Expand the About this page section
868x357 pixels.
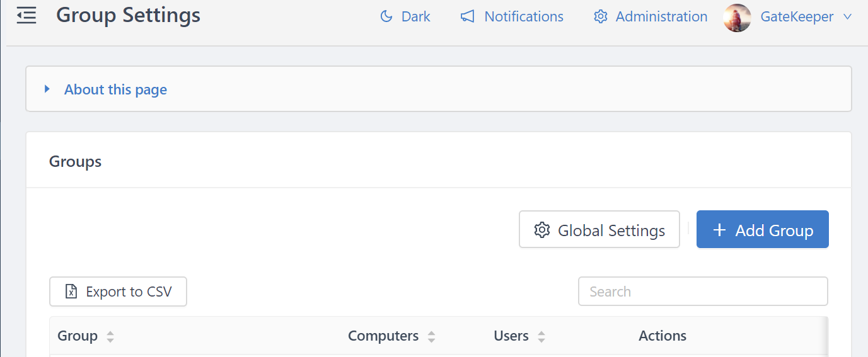(x=115, y=89)
